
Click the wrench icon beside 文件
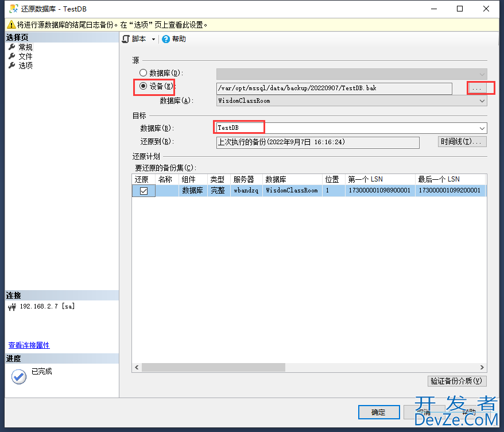point(12,56)
